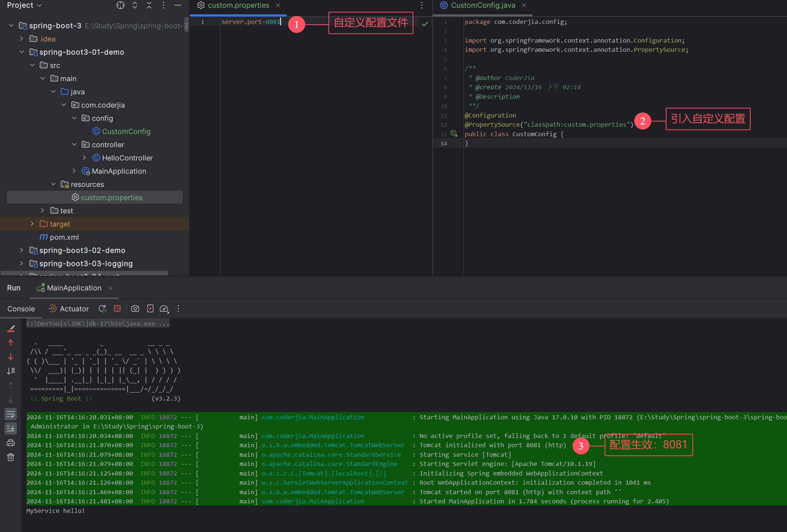787x532 pixels.
Task: Collapse the resources folder
Action: tap(53, 184)
